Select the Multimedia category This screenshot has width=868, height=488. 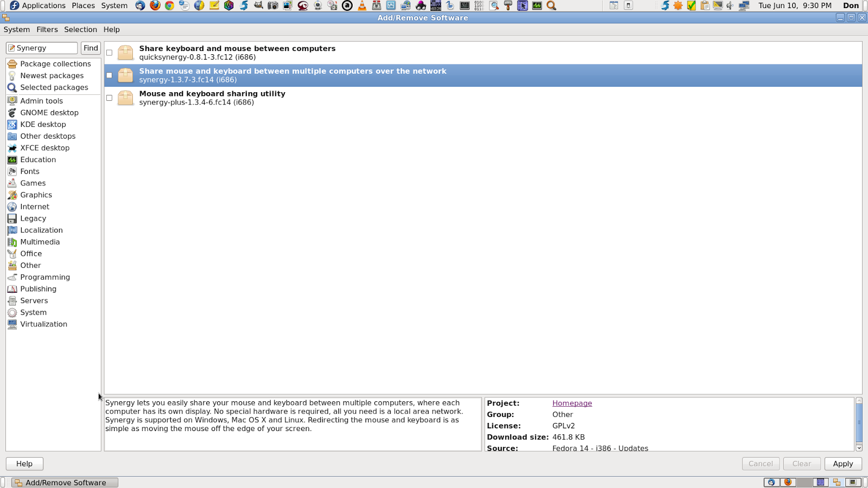53,242
